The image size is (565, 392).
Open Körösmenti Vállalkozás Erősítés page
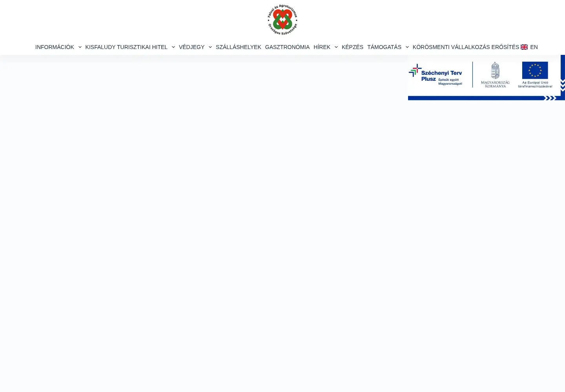[x=466, y=47]
